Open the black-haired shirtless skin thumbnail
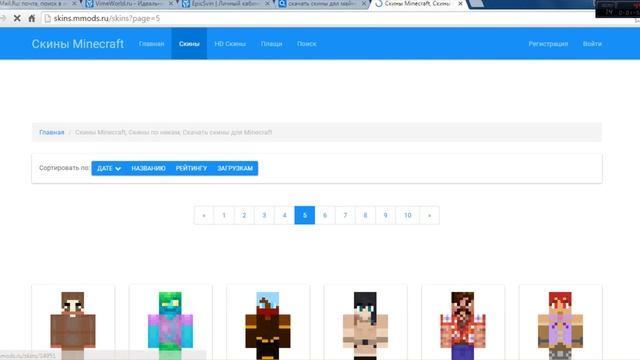Viewport: 640px width, 360px height. coord(365,325)
